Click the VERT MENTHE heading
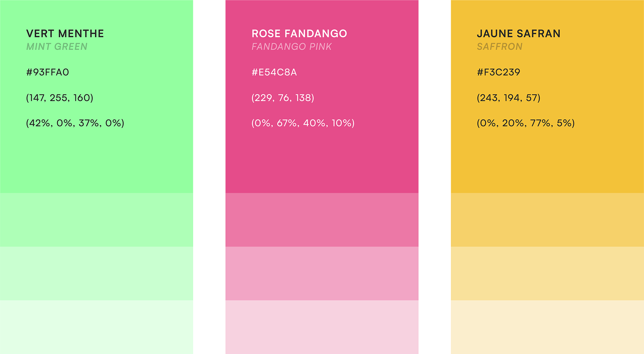 [65, 34]
